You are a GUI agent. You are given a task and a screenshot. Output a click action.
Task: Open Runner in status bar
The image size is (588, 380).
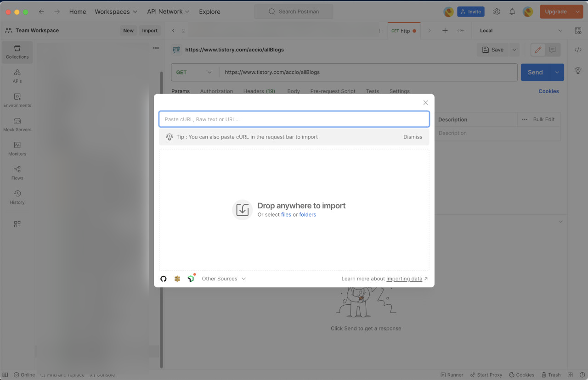coord(452,375)
